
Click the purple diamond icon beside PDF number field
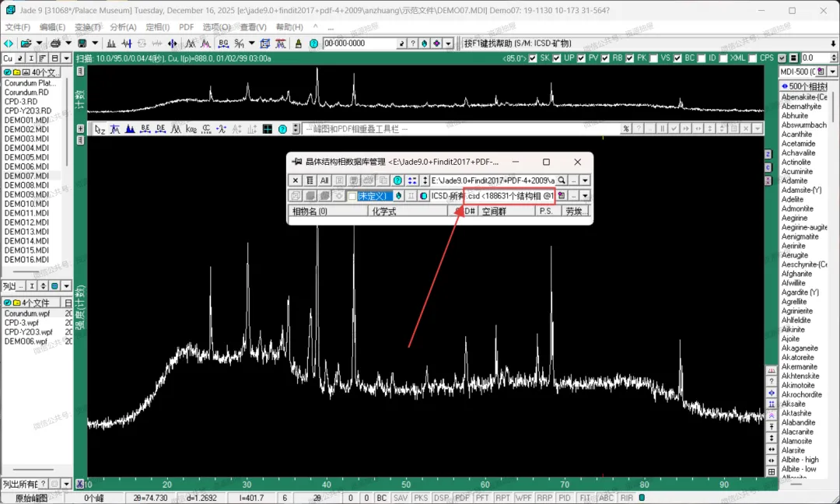[x=436, y=44]
